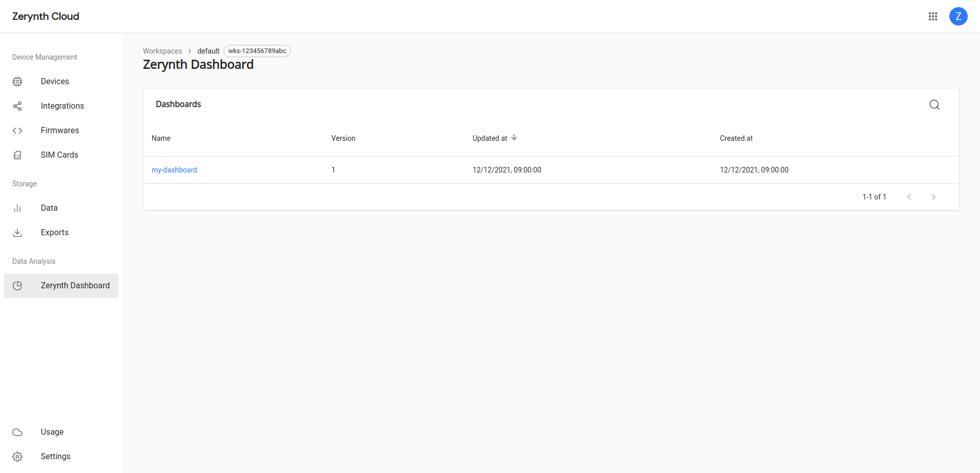The height and width of the screenshot is (473, 980).
Task: Open the Firmwares section
Action: [x=61, y=131]
